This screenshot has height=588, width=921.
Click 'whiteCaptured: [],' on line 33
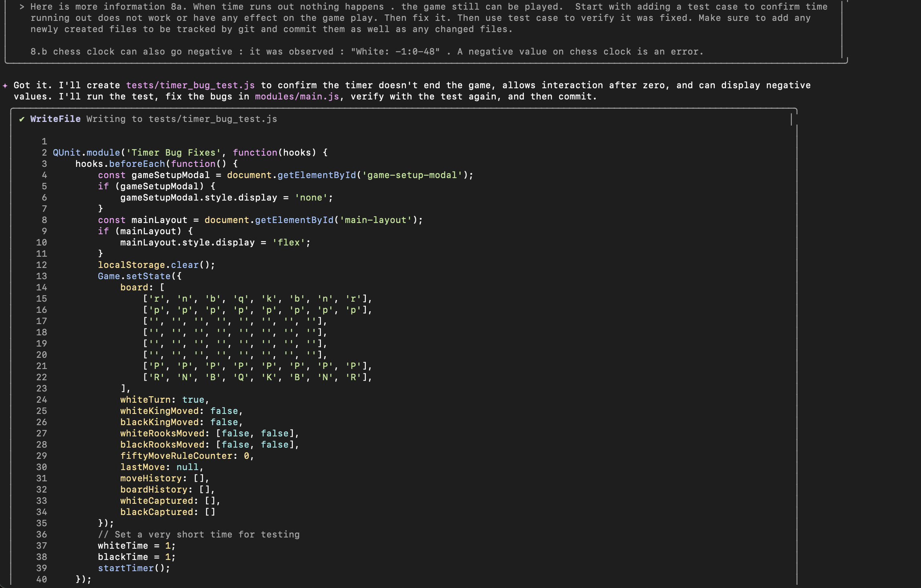(x=170, y=501)
